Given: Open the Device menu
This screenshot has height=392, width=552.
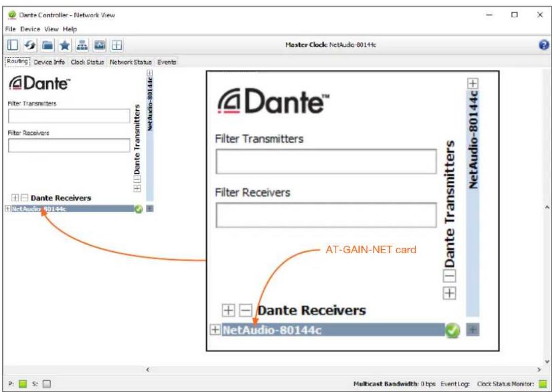Looking at the screenshot, I should (x=30, y=29).
